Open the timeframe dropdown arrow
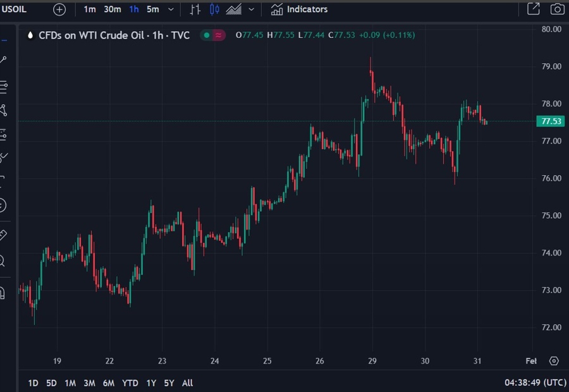The width and height of the screenshot is (569, 392). [171, 9]
